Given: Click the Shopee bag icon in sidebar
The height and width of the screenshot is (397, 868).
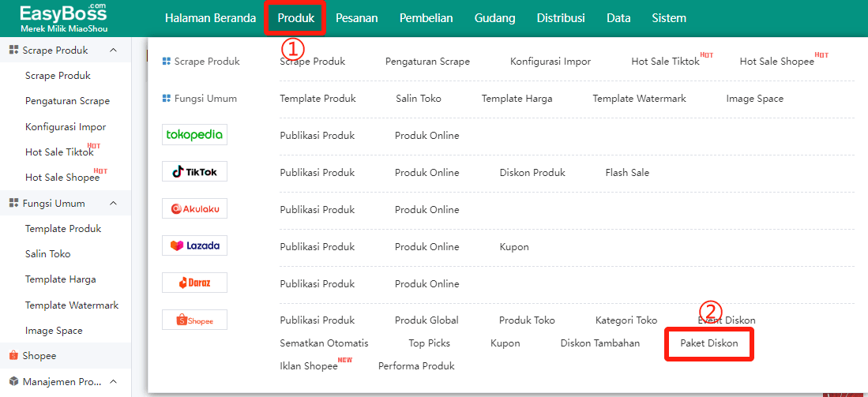Looking at the screenshot, I should (14, 355).
